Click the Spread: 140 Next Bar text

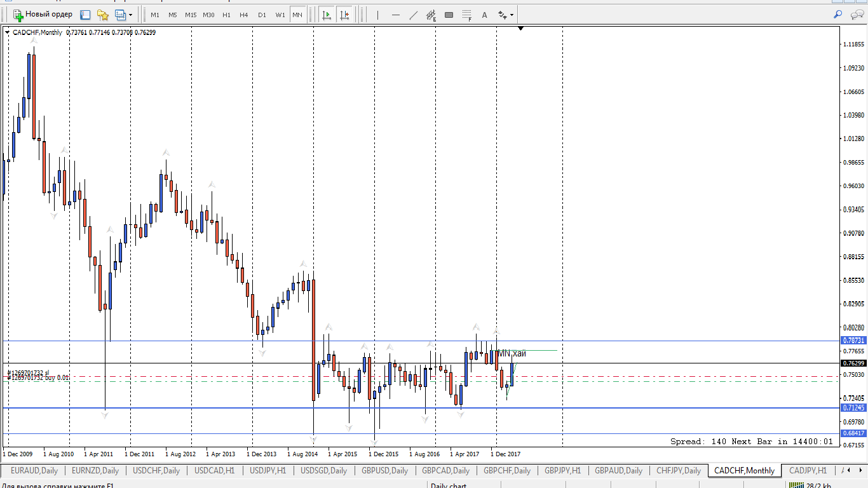(752, 441)
